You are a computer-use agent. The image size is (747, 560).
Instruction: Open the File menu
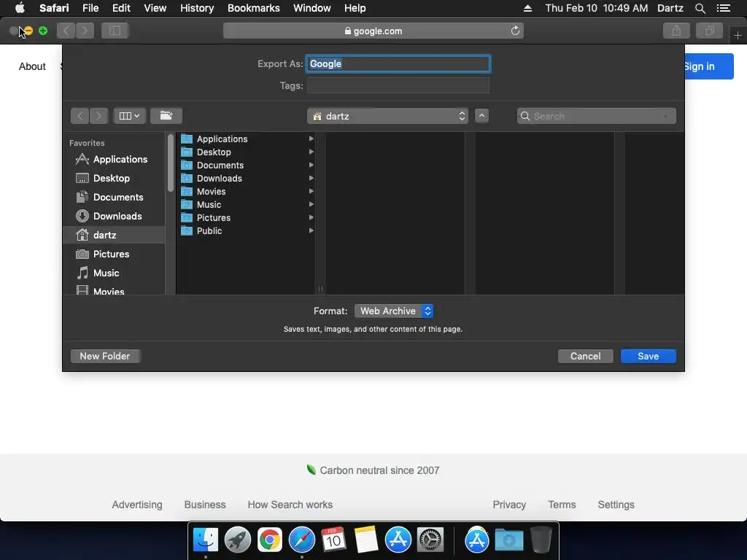pos(90,8)
